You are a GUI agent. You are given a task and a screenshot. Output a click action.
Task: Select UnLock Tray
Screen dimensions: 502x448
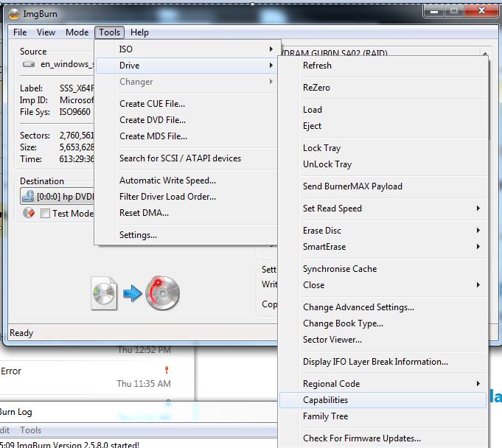point(383,164)
